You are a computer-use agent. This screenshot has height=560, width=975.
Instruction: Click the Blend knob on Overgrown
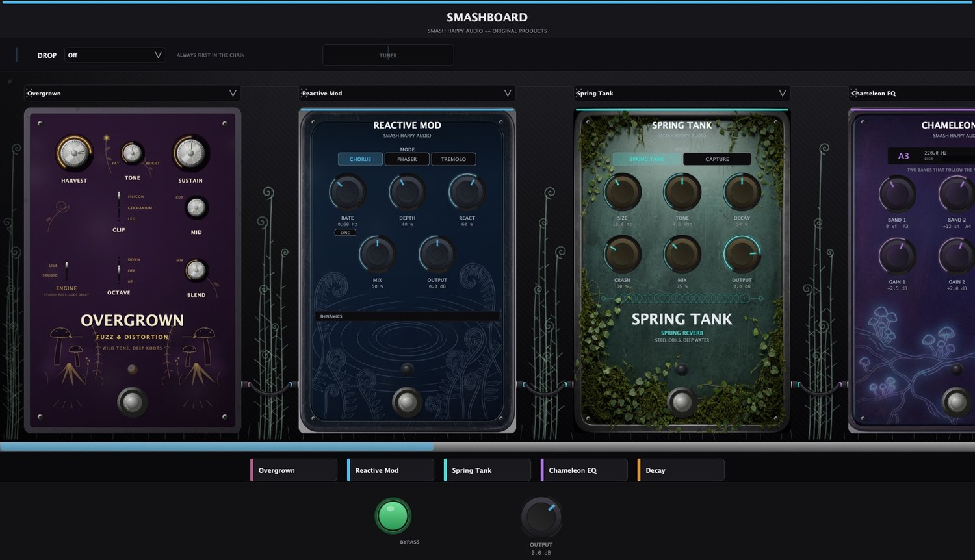pyautogui.click(x=196, y=270)
